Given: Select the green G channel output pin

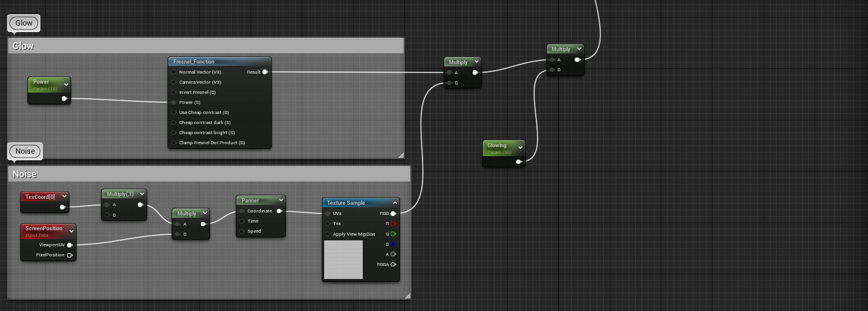Looking at the screenshot, I should [393, 234].
